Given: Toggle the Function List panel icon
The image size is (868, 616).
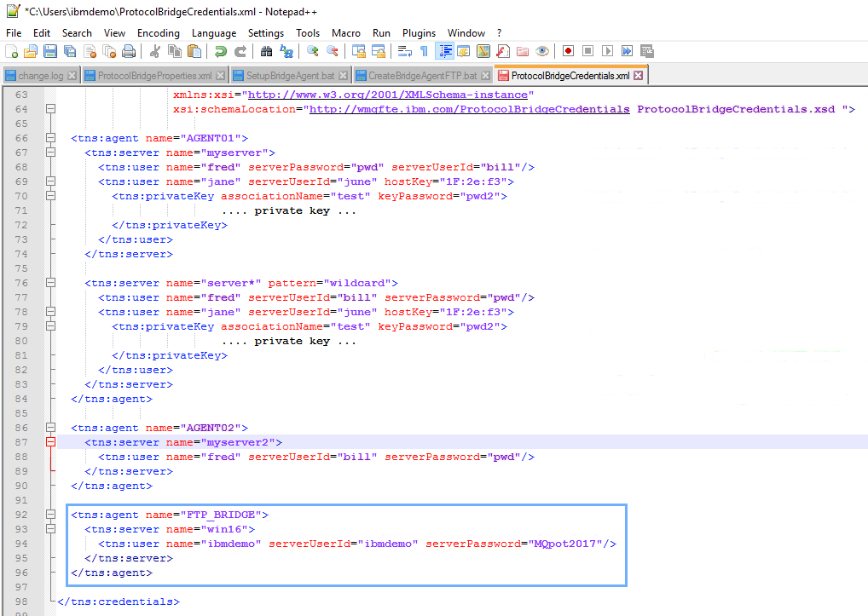Looking at the screenshot, I should tap(503, 51).
